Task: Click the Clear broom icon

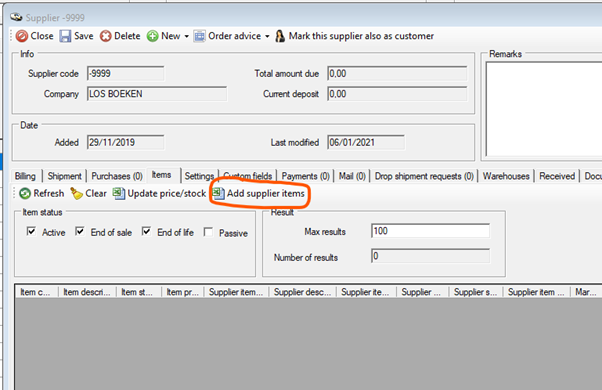Action: (x=76, y=193)
